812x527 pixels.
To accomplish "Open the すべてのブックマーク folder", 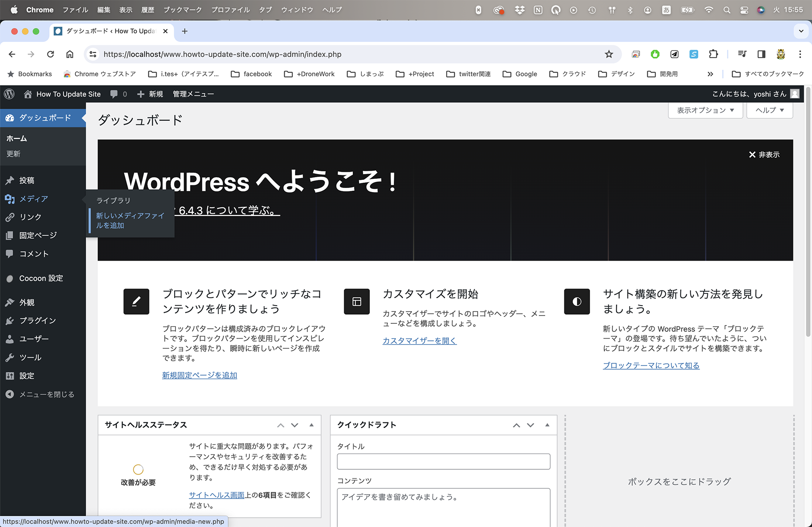I will [x=768, y=74].
